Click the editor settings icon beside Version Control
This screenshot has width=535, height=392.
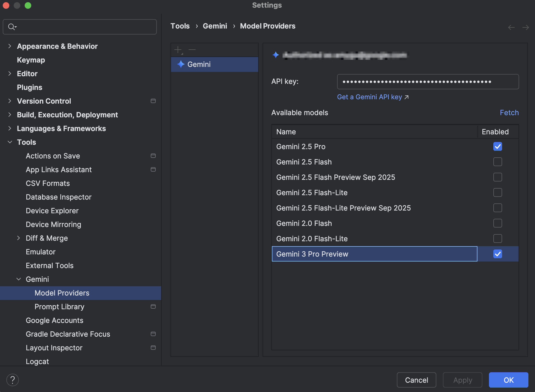point(153,101)
